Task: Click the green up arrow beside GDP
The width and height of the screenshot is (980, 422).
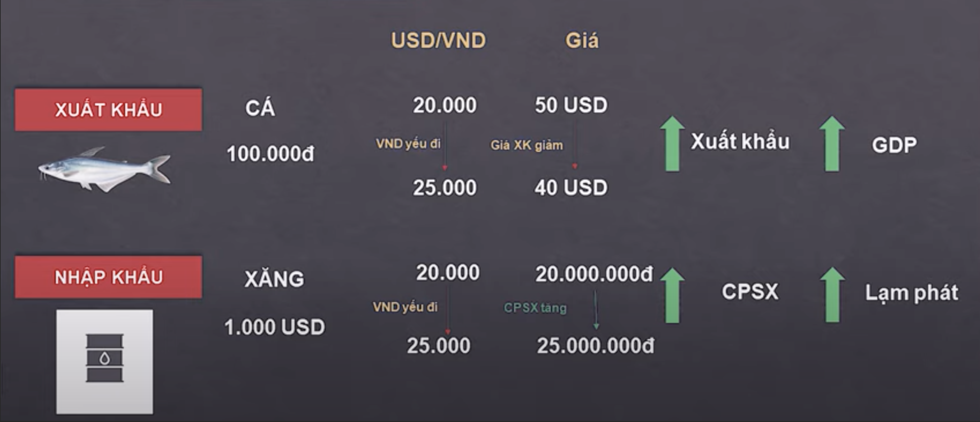Action: [832, 144]
